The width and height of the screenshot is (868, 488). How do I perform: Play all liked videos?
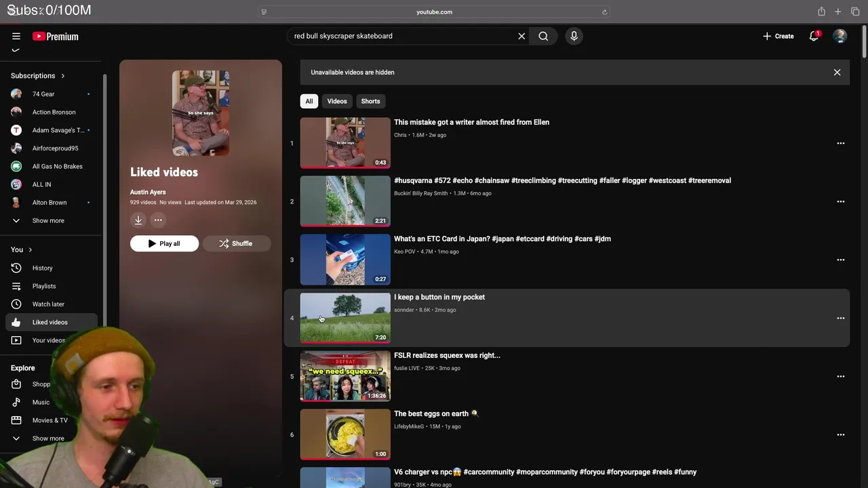pos(165,243)
